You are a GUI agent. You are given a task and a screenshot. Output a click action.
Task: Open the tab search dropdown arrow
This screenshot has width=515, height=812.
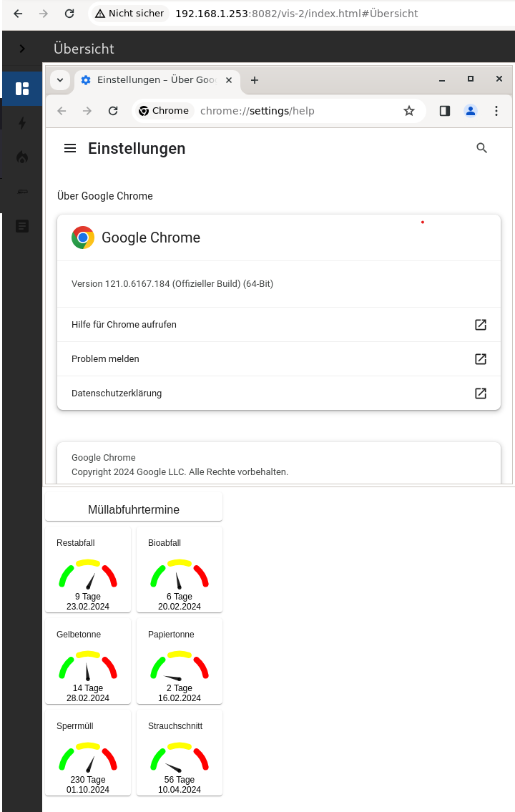(60, 80)
